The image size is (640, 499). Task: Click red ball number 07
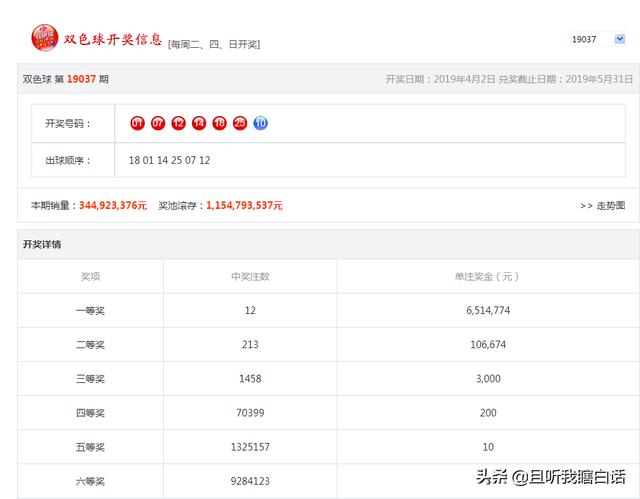pyautogui.click(x=158, y=123)
